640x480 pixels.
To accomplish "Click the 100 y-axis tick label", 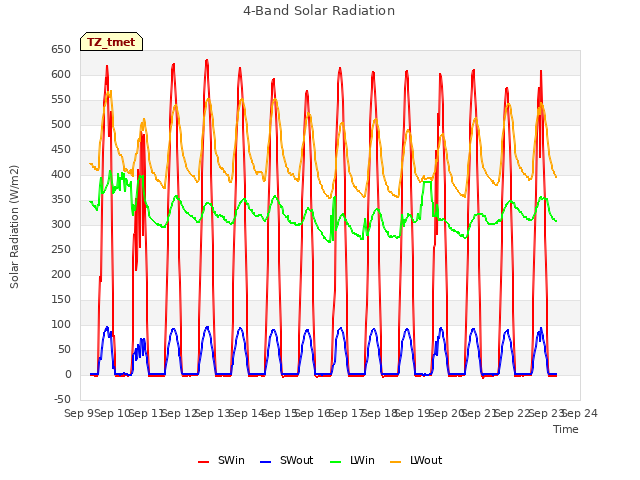I will pyautogui.click(x=61, y=324).
